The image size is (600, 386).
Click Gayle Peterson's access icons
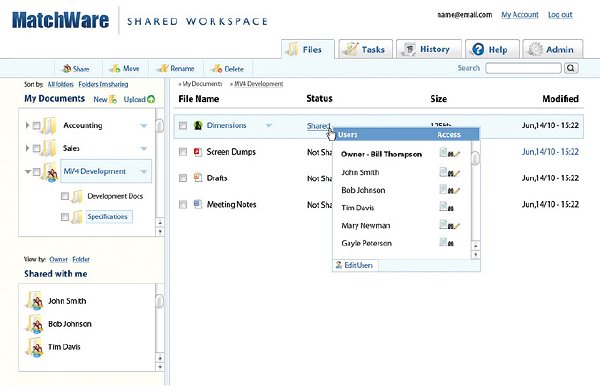[x=447, y=243]
